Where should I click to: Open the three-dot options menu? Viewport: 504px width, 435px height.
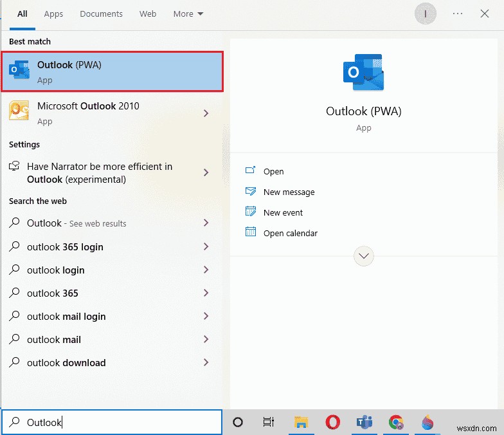pos(458,14)
